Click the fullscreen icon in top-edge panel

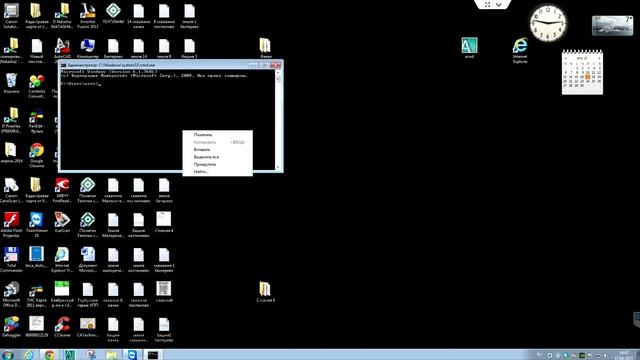pos(487,4)
